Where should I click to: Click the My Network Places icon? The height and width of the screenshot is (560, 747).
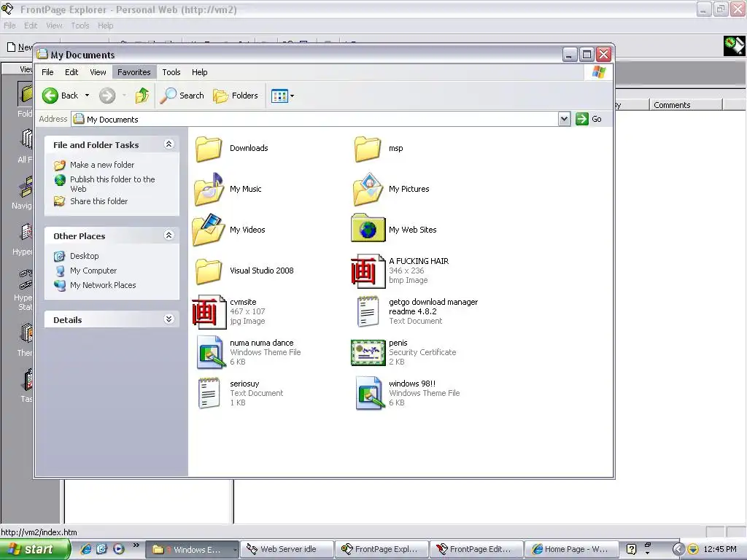(x=60, y=286)
